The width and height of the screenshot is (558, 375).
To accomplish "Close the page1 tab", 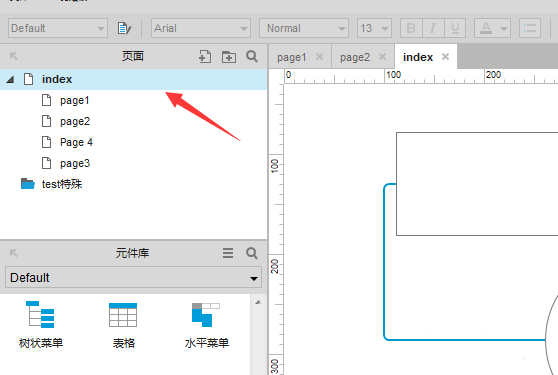I will click(320, 57).
